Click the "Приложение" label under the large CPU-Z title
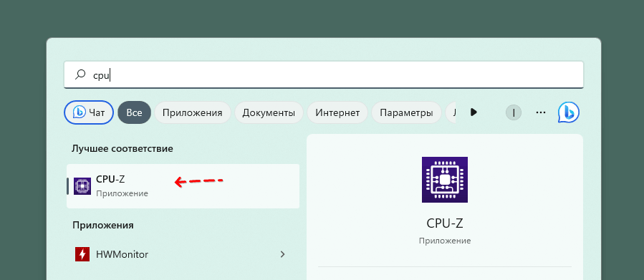Image resolution: width=644 pixels, height=280 pixels. pyautogui.click(x=445, y=241)
